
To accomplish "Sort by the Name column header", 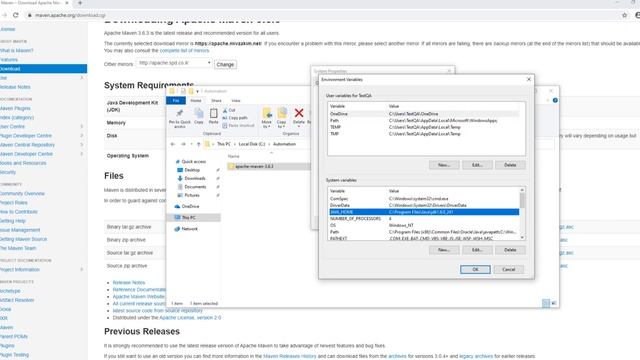I will 233,156.
